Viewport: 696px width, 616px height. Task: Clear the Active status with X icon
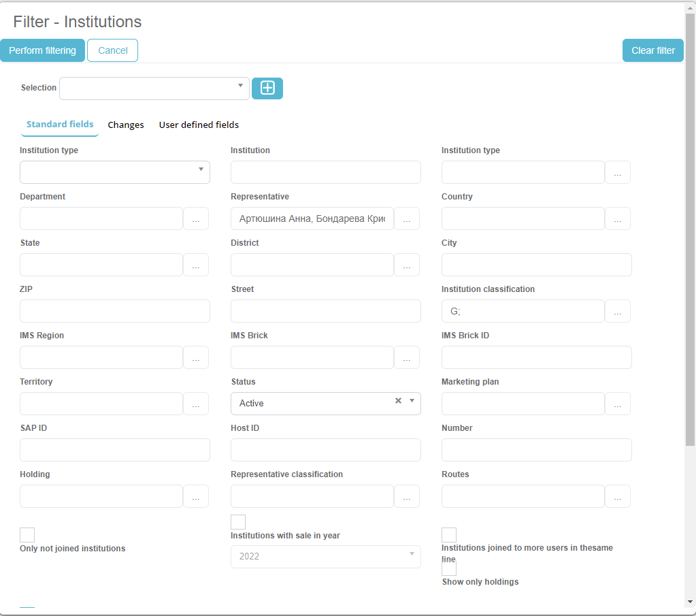click(399, 401)
